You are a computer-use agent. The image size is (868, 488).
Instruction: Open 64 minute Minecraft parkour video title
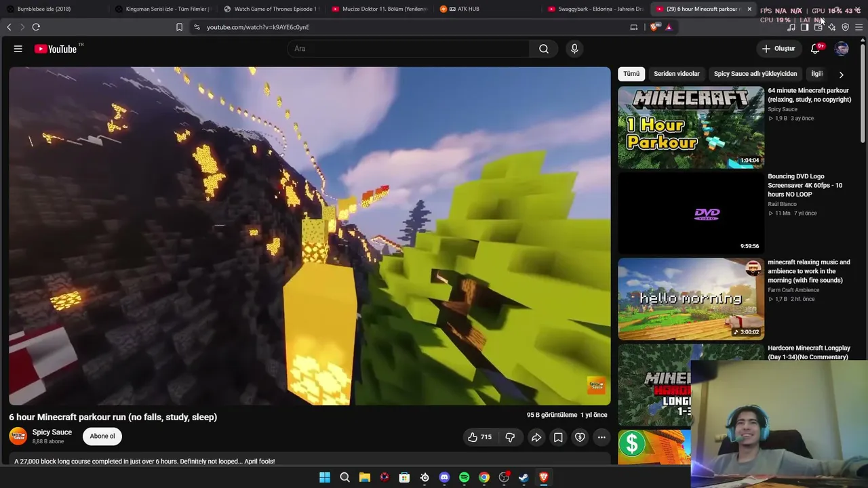[809, 95]
